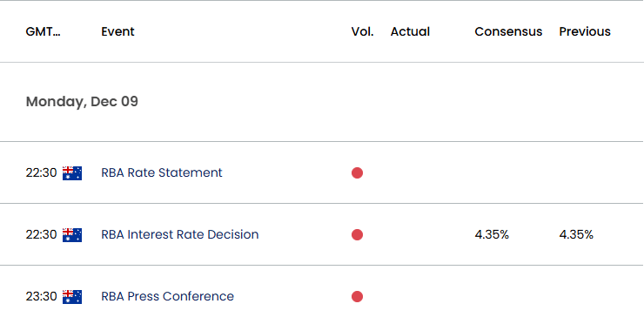This screenshot has width=644, height=324.
Task: Click the 22:30 time for Rate Statement
Action: click(41, 172)
